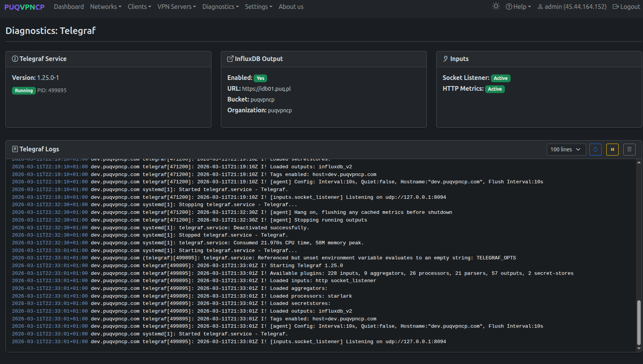Click the Organization value puqvpncp
643x364 pixels.
click(280, 110)
